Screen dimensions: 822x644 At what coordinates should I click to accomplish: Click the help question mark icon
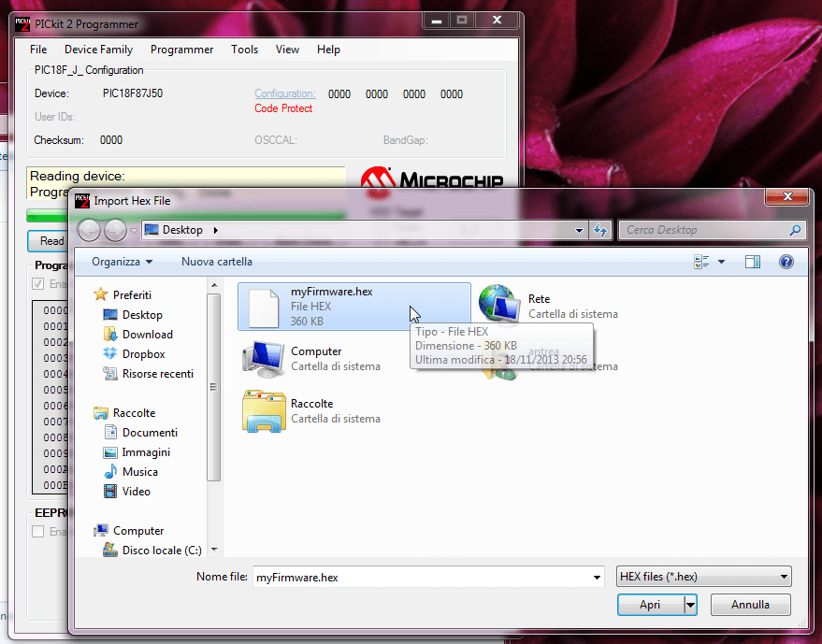(x=786, y=263)
